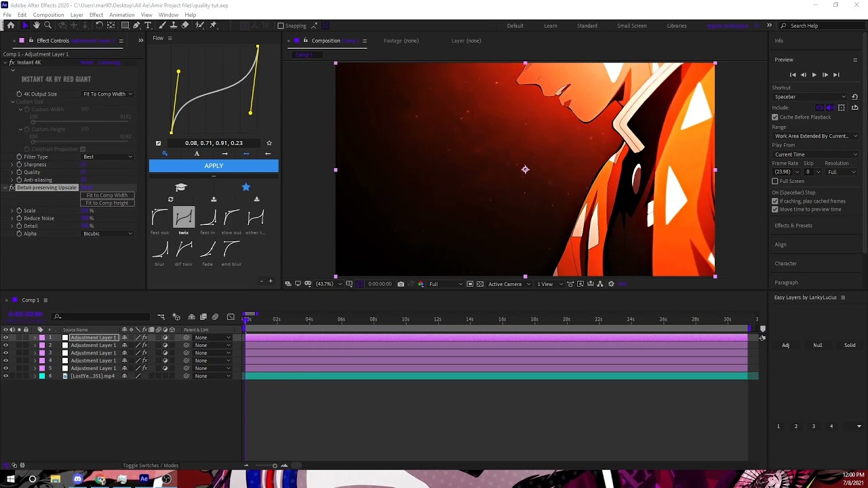The image size is (868, 488).
Task: Switch to Small Screen workspace
Action: (632, 26)
